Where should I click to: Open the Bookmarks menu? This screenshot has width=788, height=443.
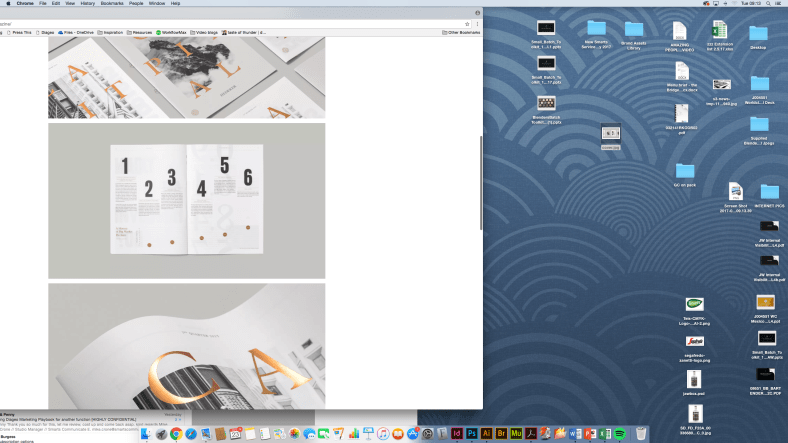tap(112, 3)
